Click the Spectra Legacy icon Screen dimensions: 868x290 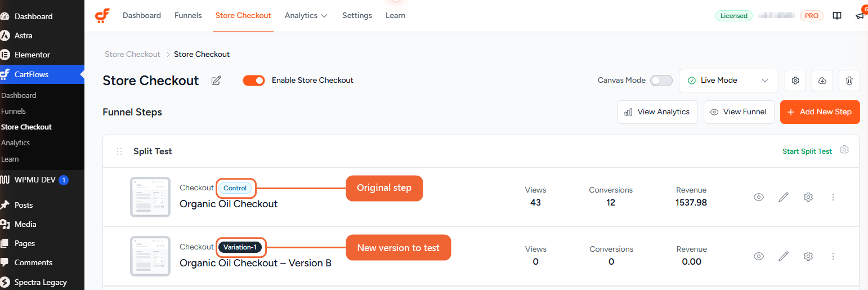point(5,282)
